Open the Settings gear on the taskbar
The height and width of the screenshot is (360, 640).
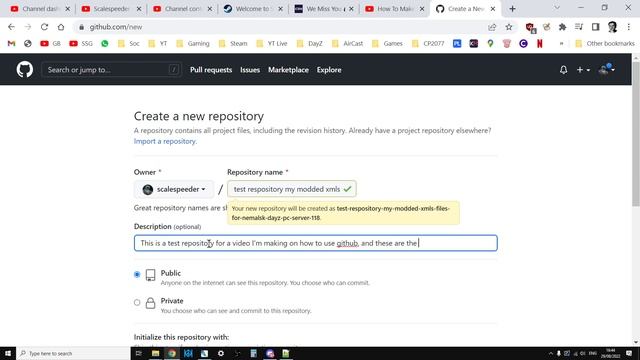(221, 353)
